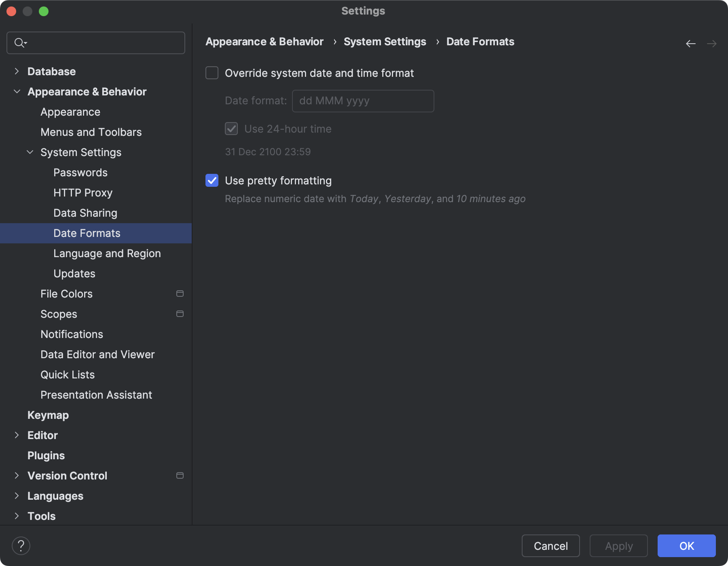
Task: Collapse the Appearance & Behavior section
Action: click(17, 92)
